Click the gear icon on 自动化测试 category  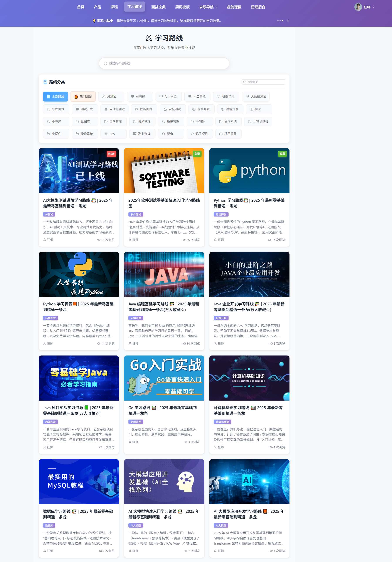click(106, 109)
